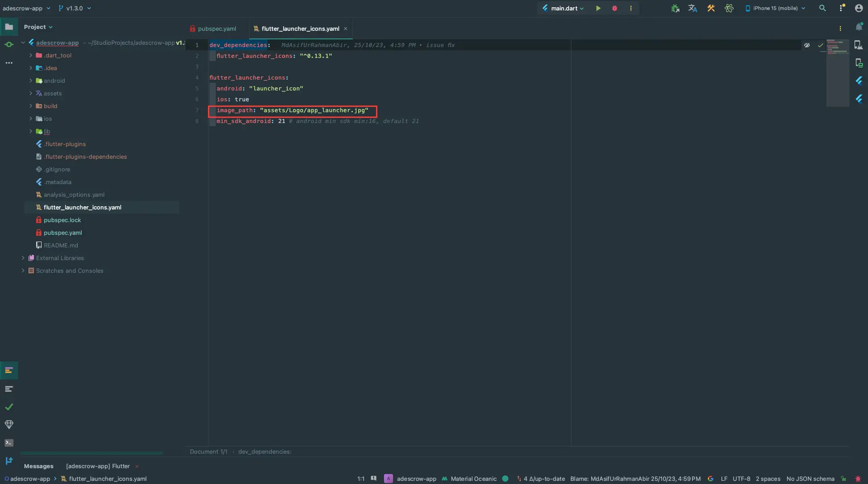Toggle the reader mode icon in status bar
The image size is (868, 484).
374,479
